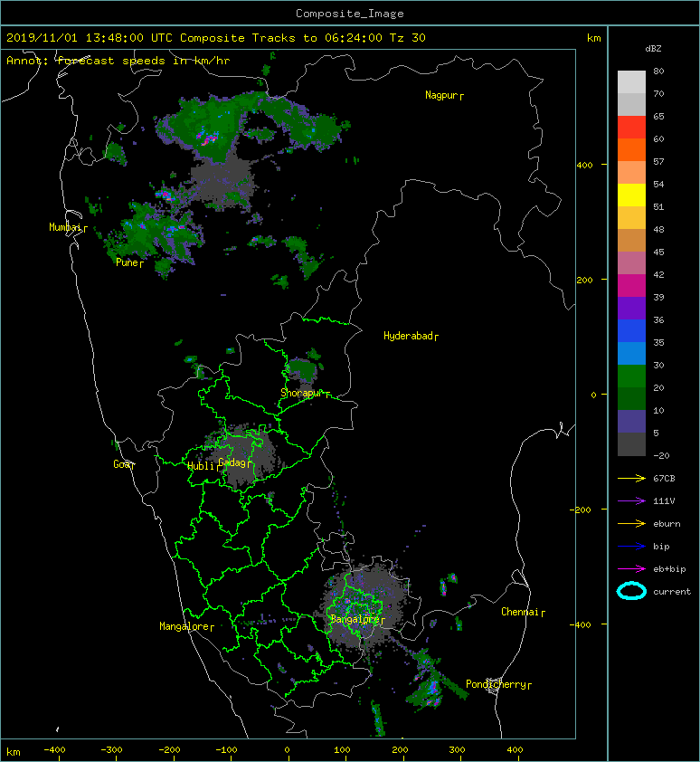The height and width of the screenshot is (762, 700).
Task: Click the 42 value on the dBZ scale
Action: 658,274
